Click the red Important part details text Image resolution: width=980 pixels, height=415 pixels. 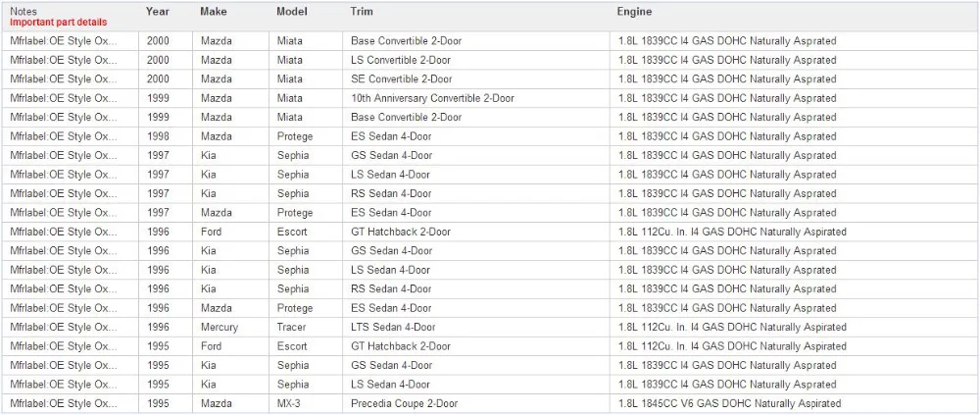coord(58,22)
